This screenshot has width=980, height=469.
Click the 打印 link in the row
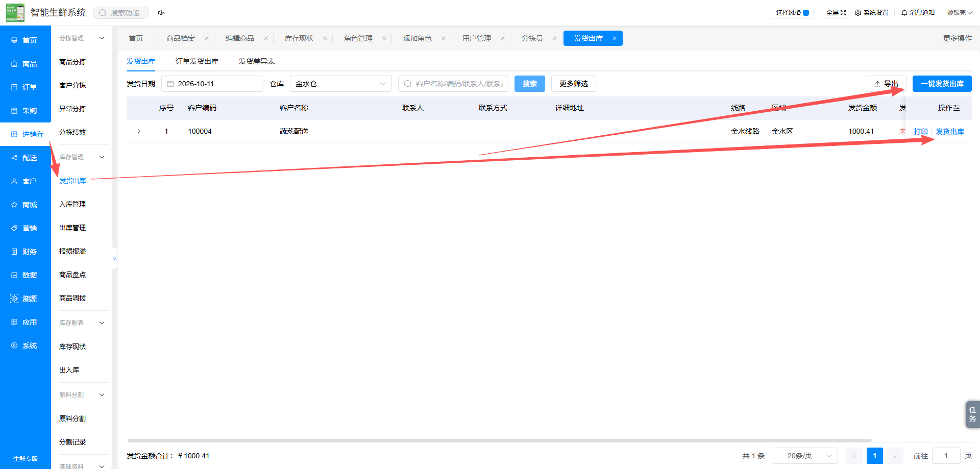[921, 132]
